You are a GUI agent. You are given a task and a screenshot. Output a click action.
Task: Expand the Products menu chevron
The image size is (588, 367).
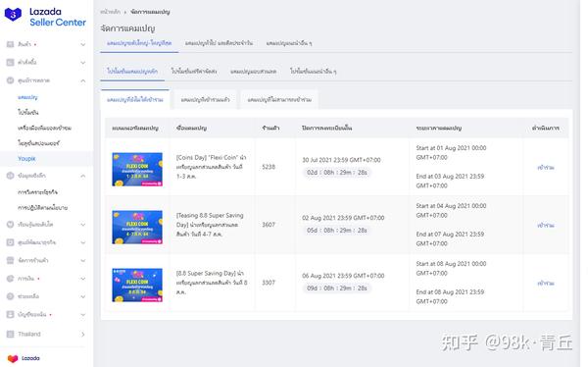pyautogui.click(x=83, y=44)
